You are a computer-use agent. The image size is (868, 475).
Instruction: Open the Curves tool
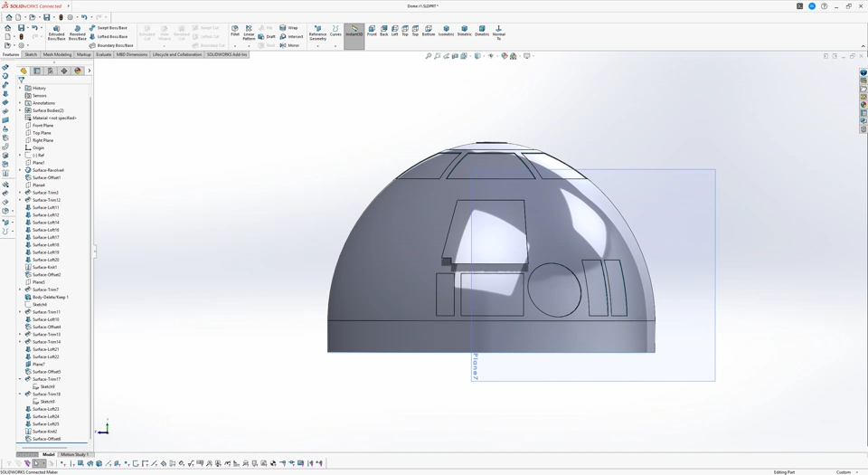pyautogui.click(x=335, y=31)
